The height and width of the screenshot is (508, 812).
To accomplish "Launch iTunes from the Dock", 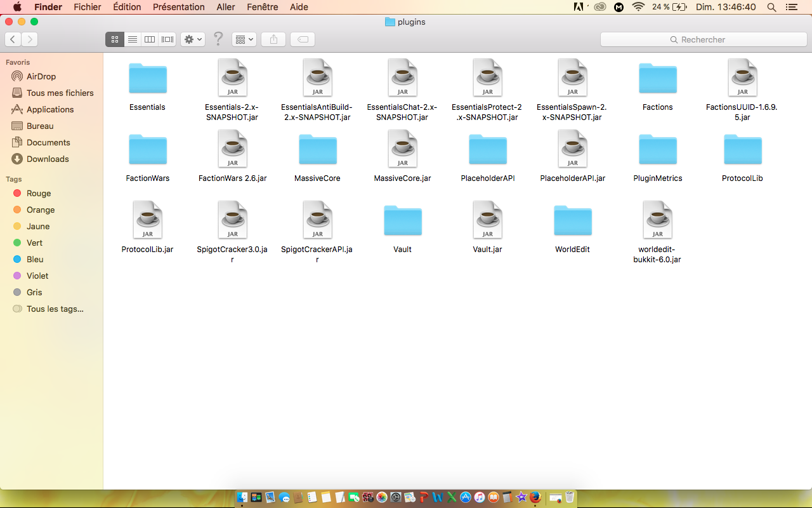I will (480, 498).
